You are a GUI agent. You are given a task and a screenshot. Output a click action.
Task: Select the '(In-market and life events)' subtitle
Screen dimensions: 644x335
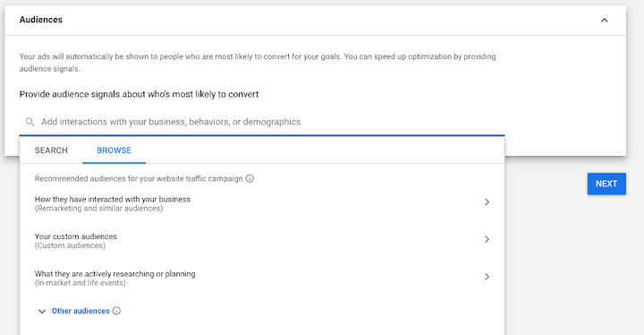(x=80, y=283)
